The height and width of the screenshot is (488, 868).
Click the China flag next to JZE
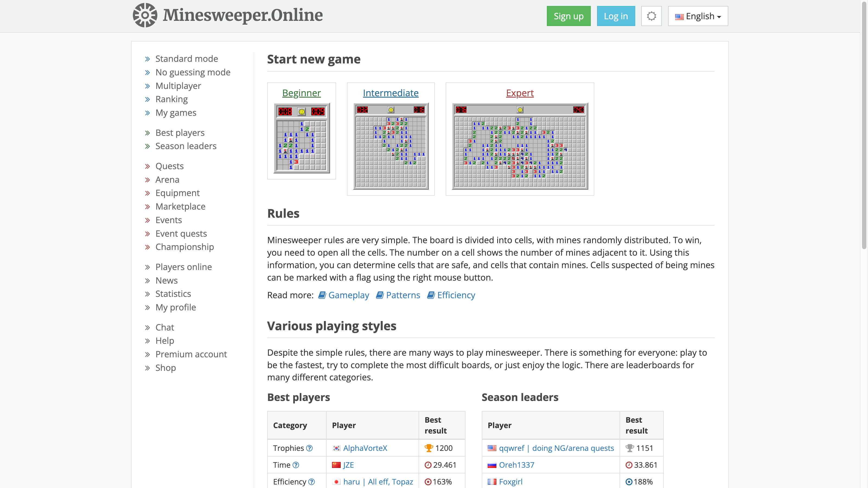coord(336,465)
